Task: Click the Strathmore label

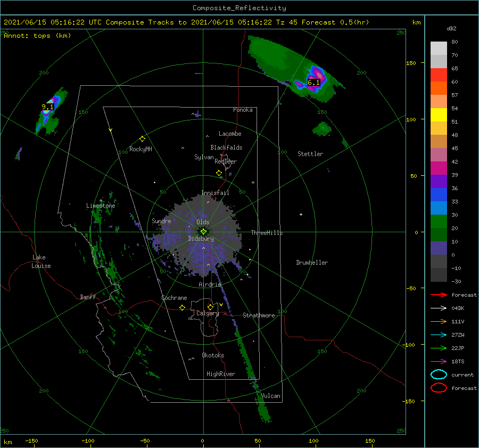Action: [259, 315]
